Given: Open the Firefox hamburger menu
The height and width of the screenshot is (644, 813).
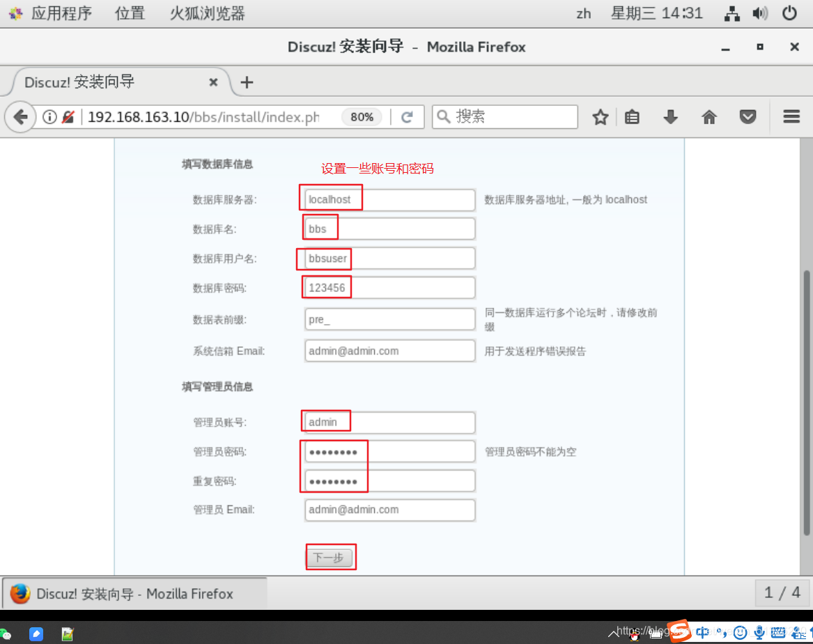Looking at the screenshot, I should [791, 116].
